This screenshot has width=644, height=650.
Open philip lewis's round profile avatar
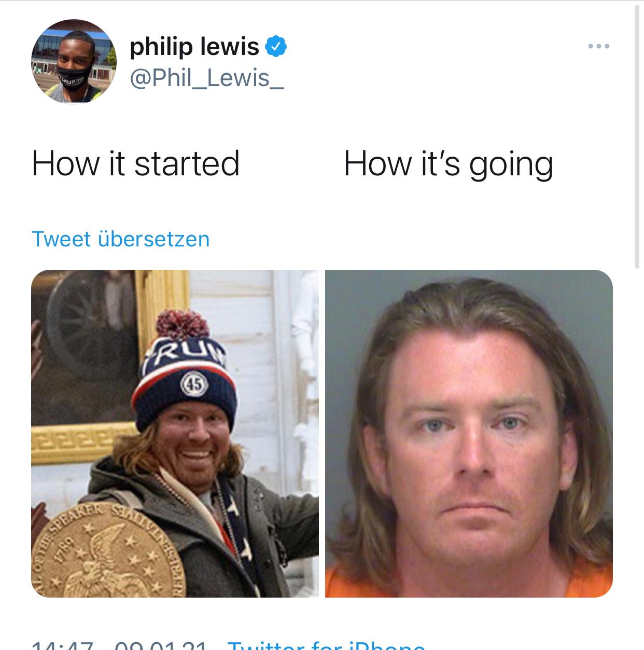pyautogui.click(x=74, y=61)
